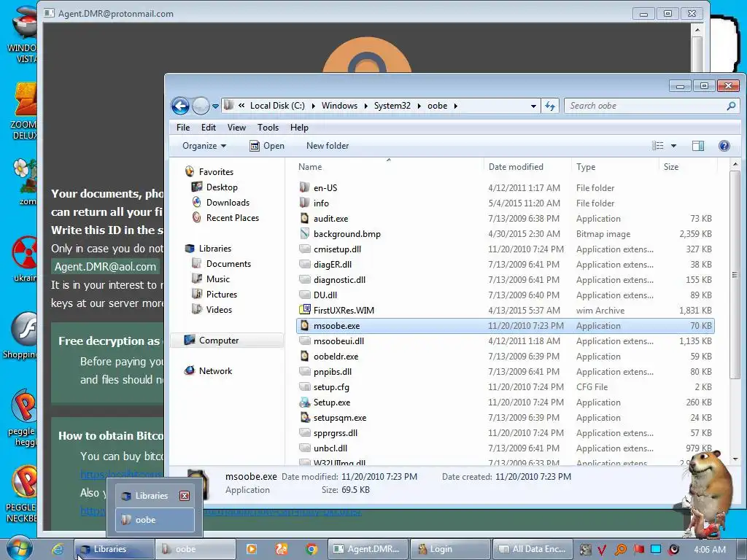The width and height of the screenshot is (747, 560).
Task: Switch to the Login taskbar button
Action: click(450, 549)
